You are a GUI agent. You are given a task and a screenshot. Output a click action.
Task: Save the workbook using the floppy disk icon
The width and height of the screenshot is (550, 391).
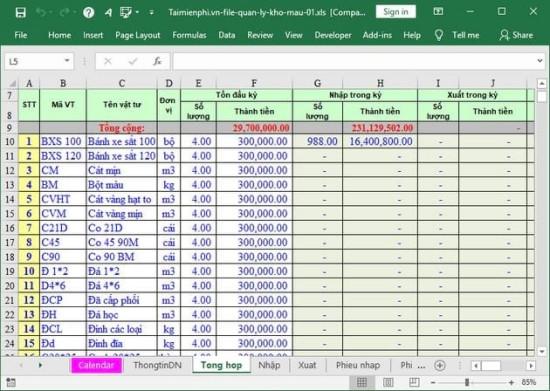[x=21, y=13]
